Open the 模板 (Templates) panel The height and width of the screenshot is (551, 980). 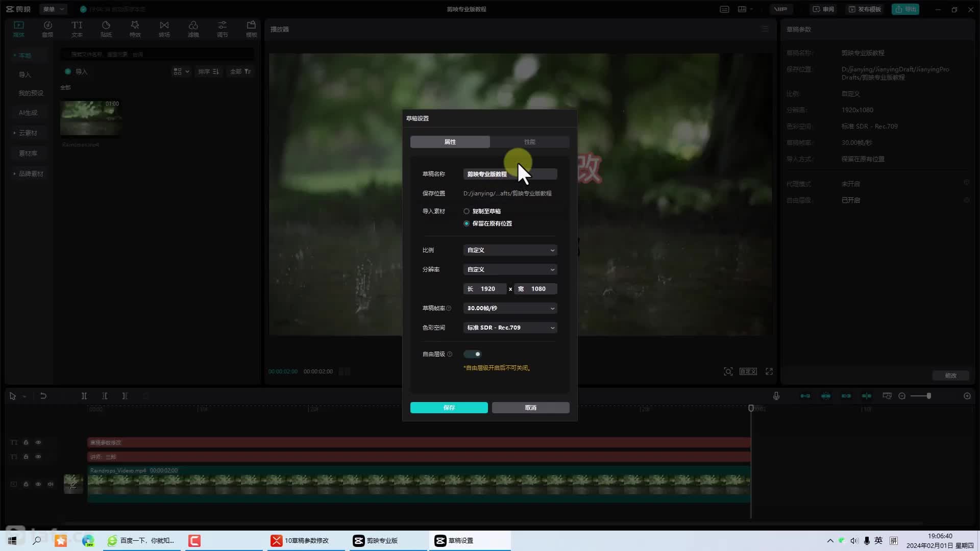click(x=251, y=29)
